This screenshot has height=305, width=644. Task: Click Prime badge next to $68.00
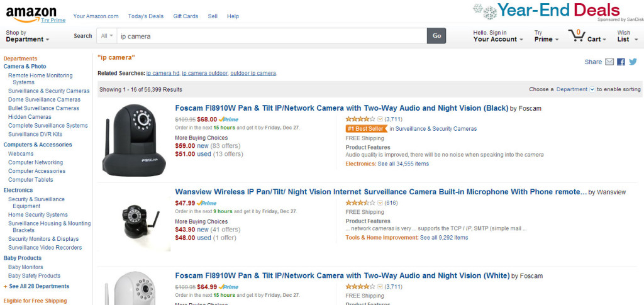tap(228, 119)
